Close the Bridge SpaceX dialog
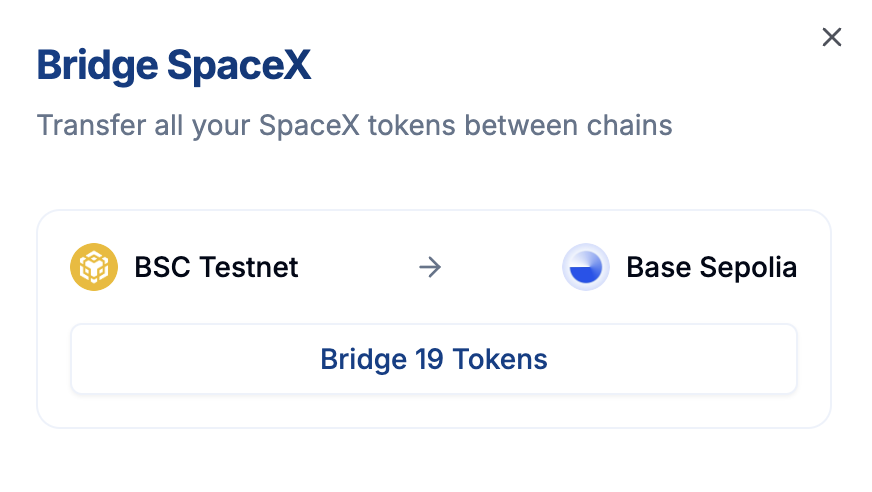The height and width of the screenshot is (492, 872). coord(831,37)
